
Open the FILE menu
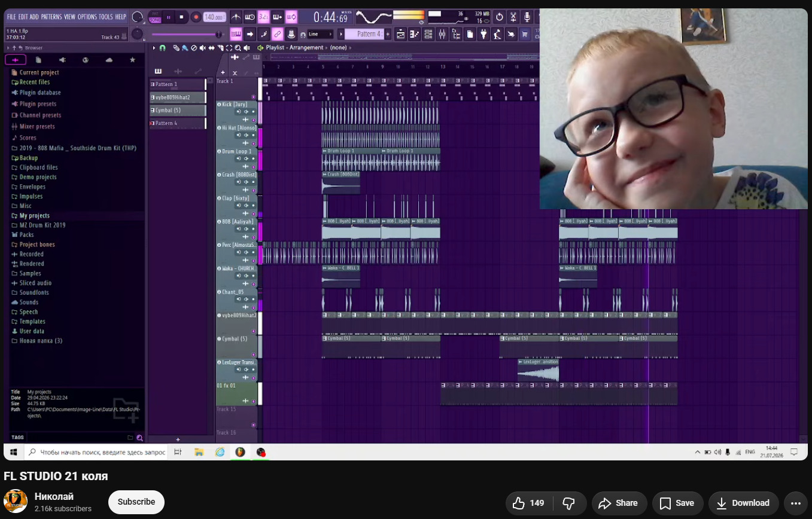11,17
